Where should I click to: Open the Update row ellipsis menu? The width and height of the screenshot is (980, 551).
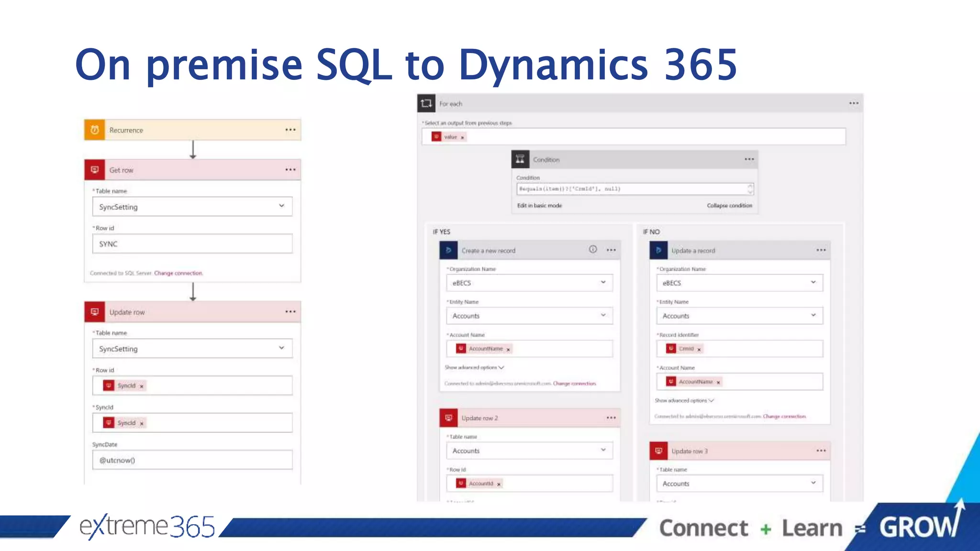(290, 312)
